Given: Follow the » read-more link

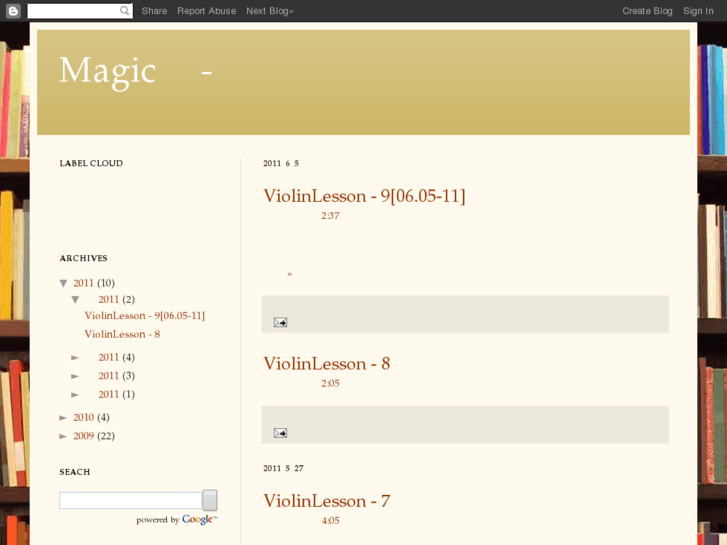Looking at the screenshot, I should 290,274.
